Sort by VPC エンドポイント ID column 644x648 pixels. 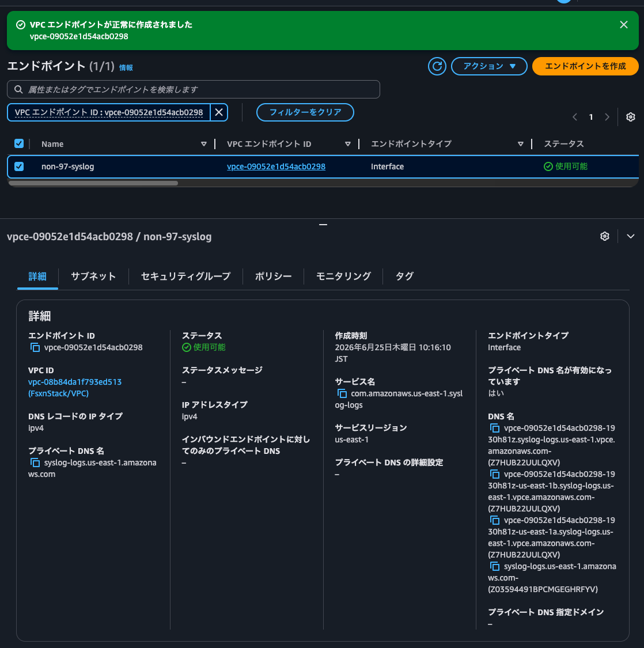pos(347,144)
